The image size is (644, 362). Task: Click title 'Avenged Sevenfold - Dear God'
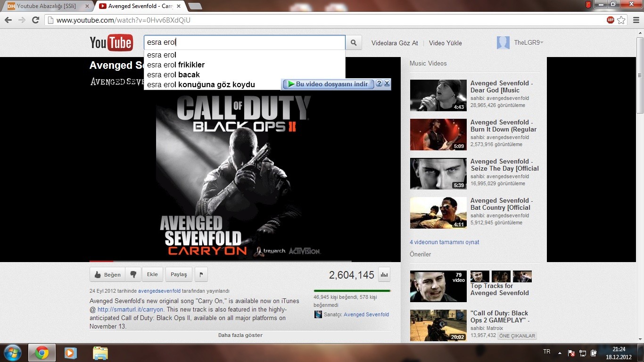point(502,87)
